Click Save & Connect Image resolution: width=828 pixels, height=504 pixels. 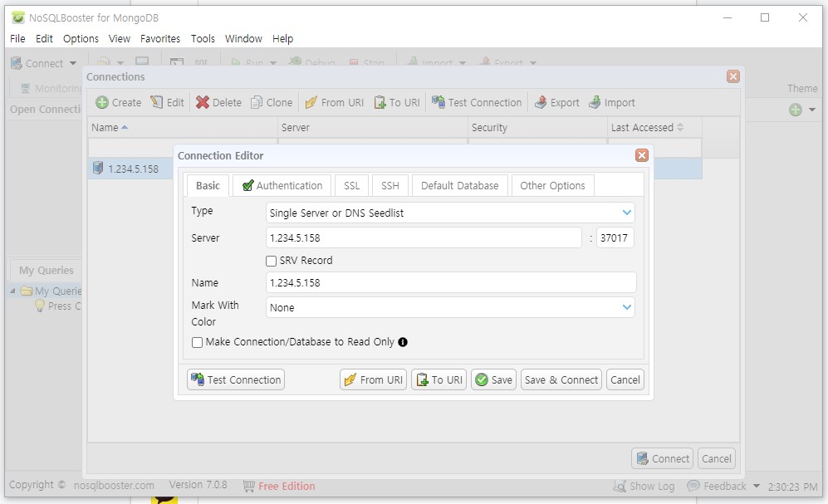pos(561,379)
